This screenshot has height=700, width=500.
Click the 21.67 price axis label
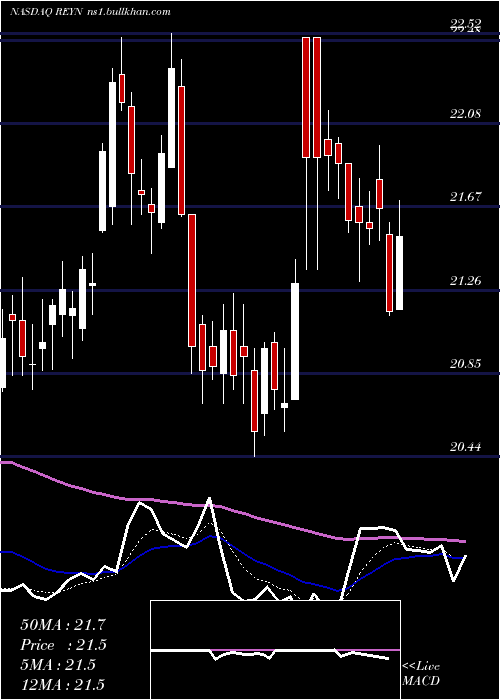click(465, 196)
